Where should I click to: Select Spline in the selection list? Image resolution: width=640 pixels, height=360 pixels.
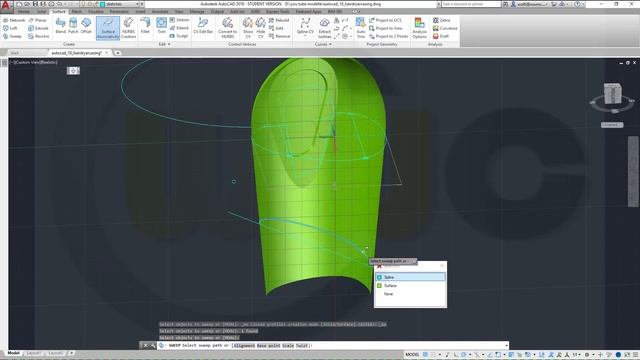(x=410, y=277)
